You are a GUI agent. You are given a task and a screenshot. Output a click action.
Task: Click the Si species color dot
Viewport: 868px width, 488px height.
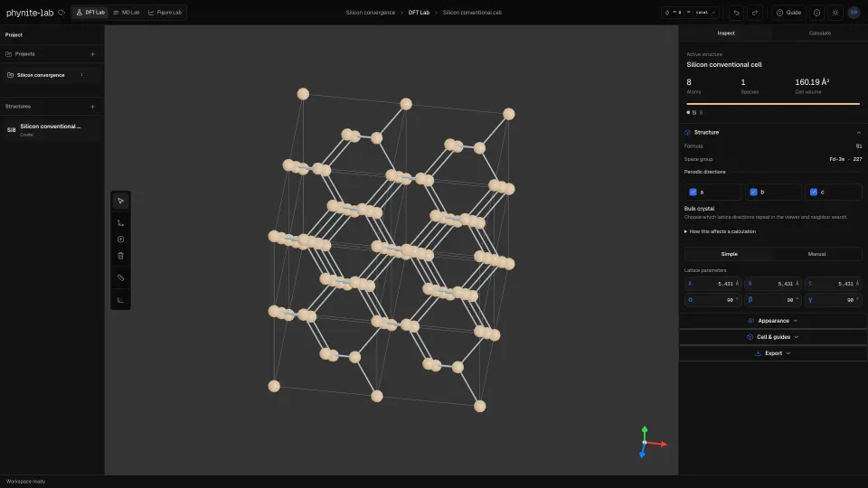pos(688,112)
